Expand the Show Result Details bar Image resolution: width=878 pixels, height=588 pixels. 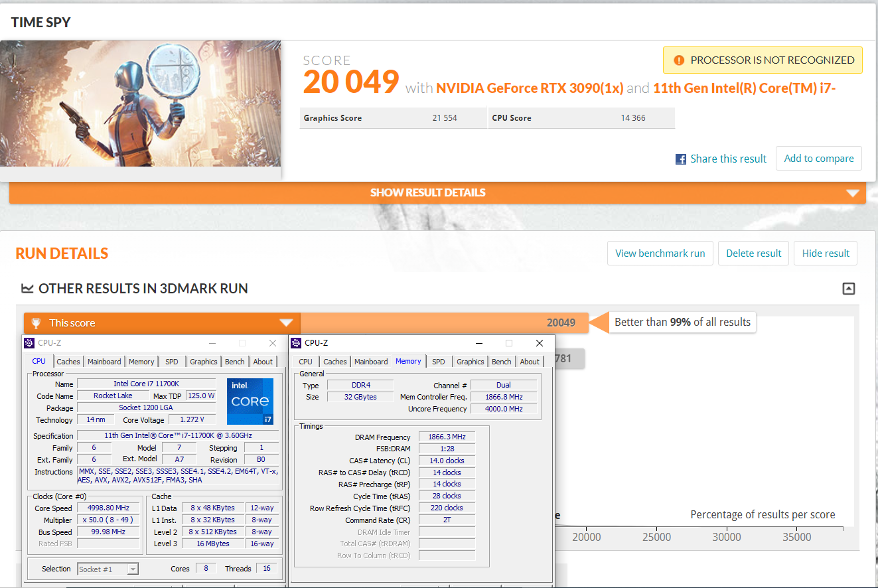[437, 192]
